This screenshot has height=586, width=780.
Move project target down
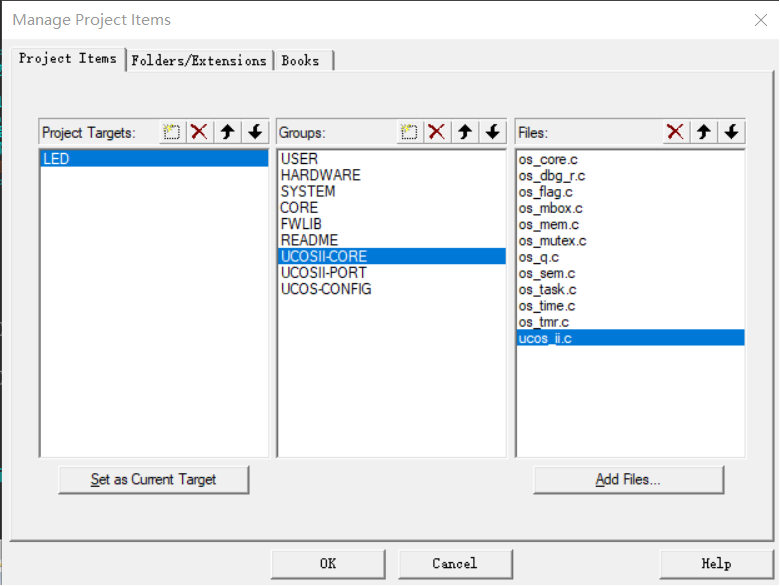coord(255,132)
